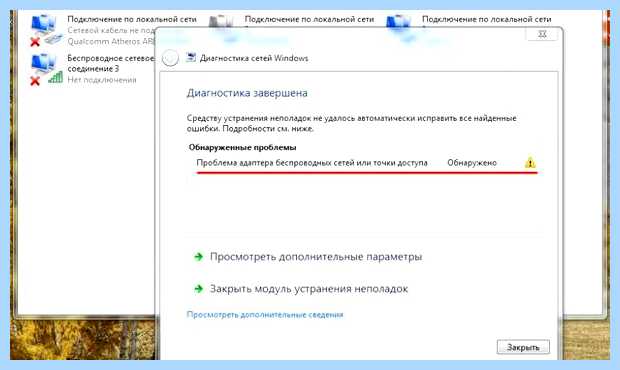Screen dimensions: 620x370
Task: Click the Диагностика завершена heading
Action: point(247,93)
